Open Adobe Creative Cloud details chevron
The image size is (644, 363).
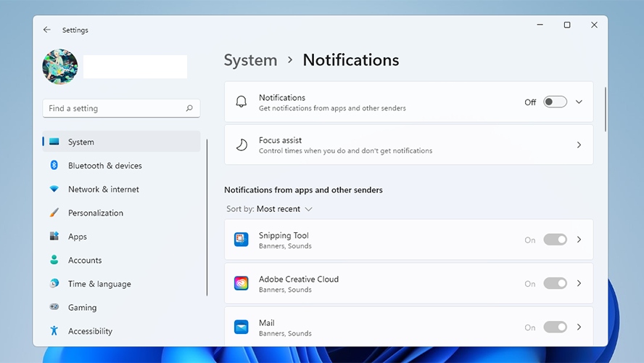point(579,283)
